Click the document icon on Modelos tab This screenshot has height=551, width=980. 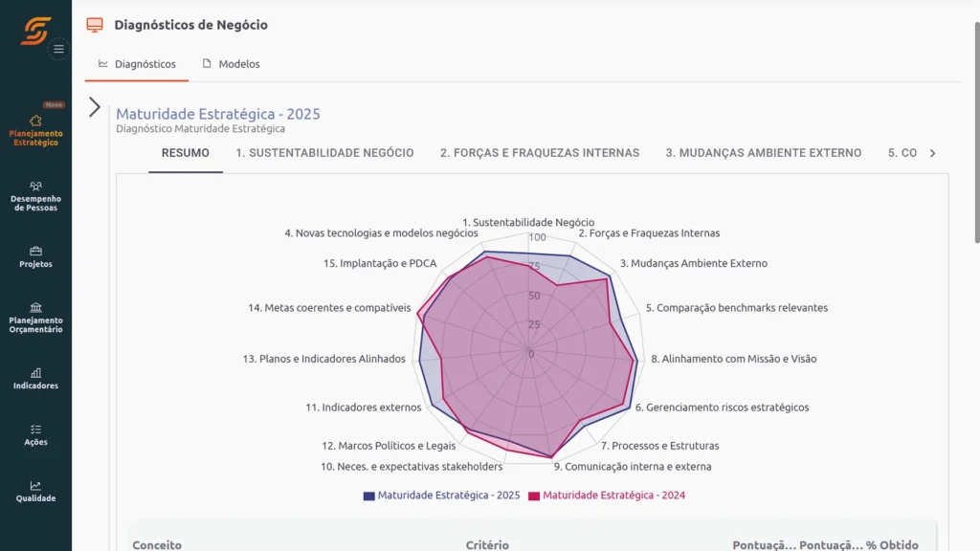(x=207, y=64)
